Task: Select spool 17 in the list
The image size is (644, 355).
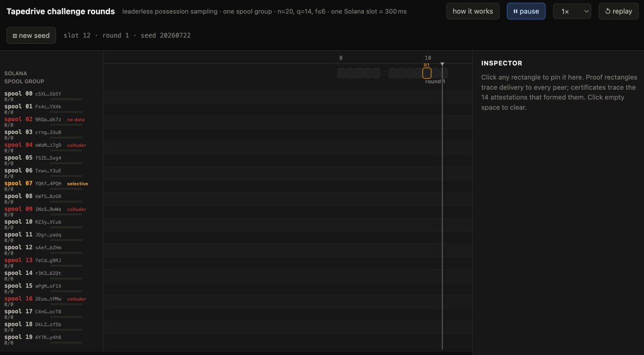Action: (18, 311)
